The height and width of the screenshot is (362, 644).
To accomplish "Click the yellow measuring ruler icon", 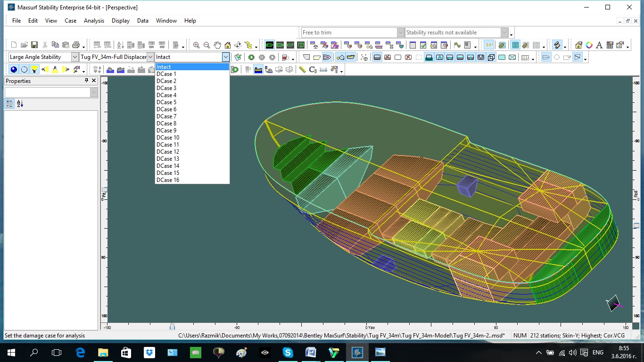I will (302, 70).
